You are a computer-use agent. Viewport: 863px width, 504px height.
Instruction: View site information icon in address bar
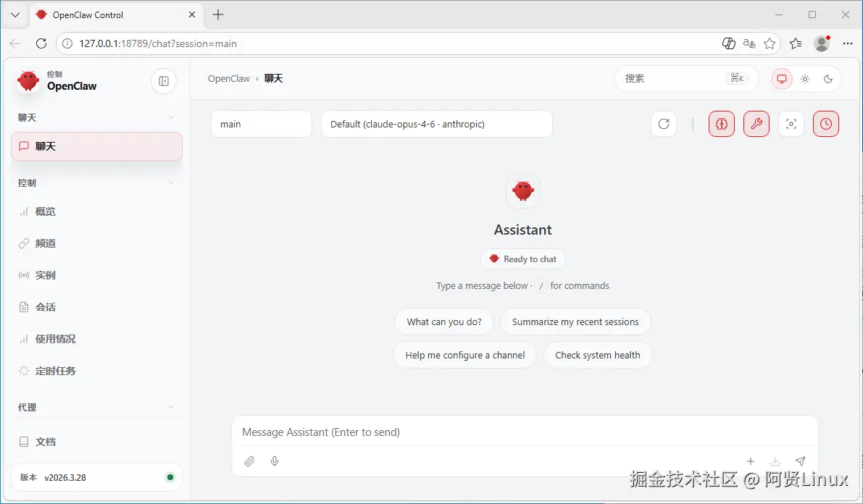(67, 43)
